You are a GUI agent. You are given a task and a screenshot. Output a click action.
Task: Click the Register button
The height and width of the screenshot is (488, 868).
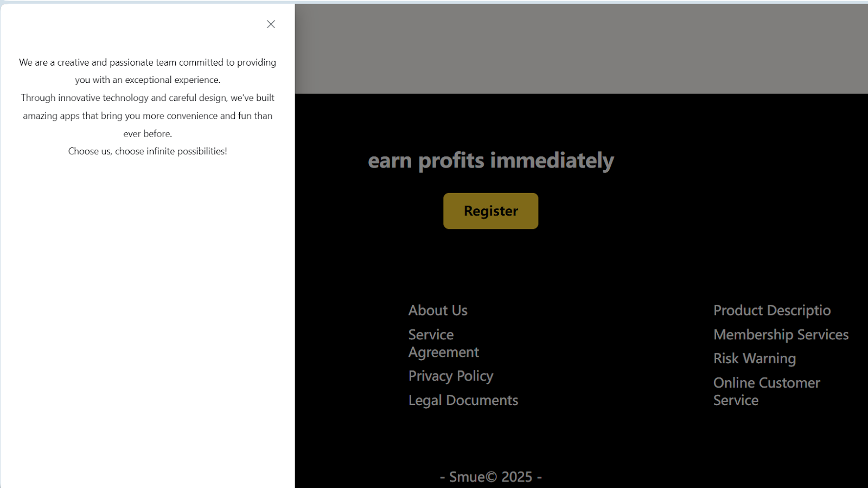tap(490, 211)
